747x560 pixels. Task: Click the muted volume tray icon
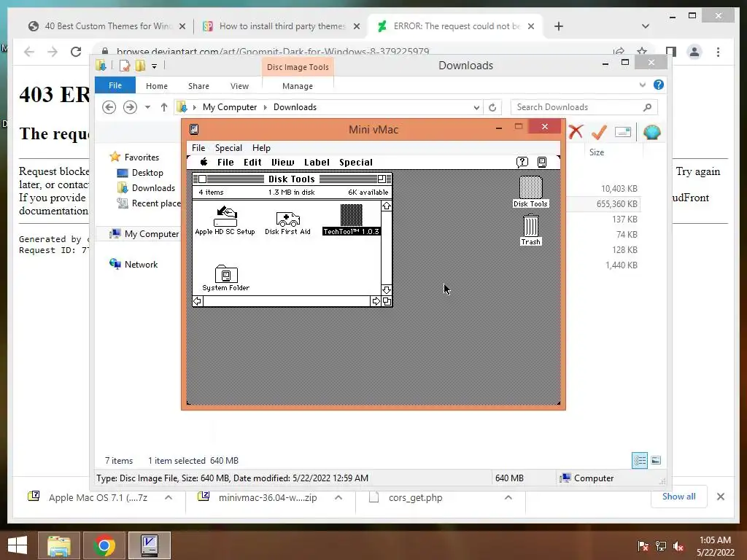point(678,545)
